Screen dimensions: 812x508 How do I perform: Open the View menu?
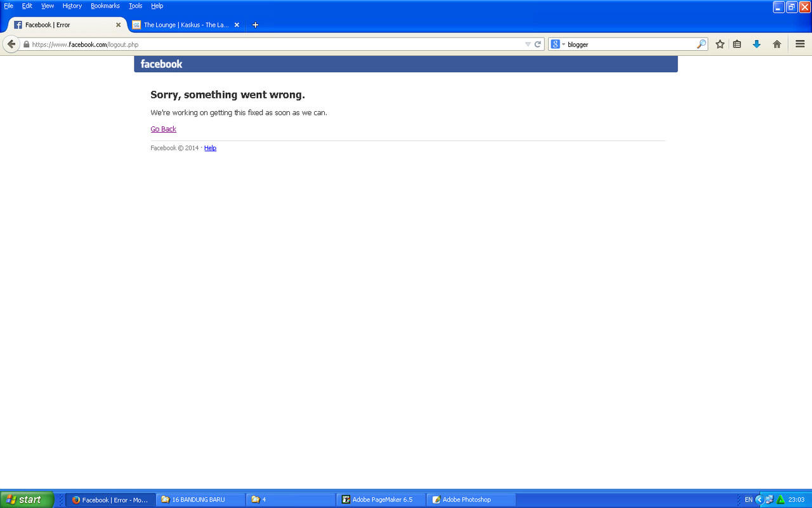[48, 6]
